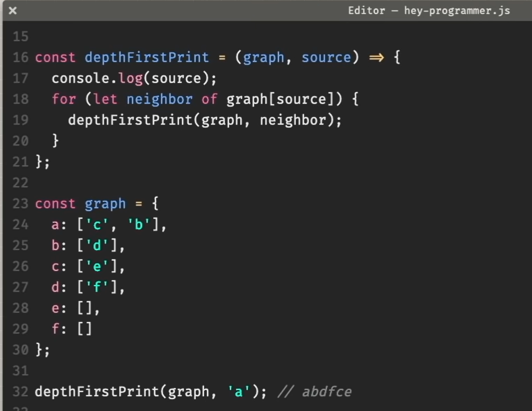Place cursor on empty line 22
Viewport: 532px width, 411px height.
pyautogui.click(x=156, y=183)
